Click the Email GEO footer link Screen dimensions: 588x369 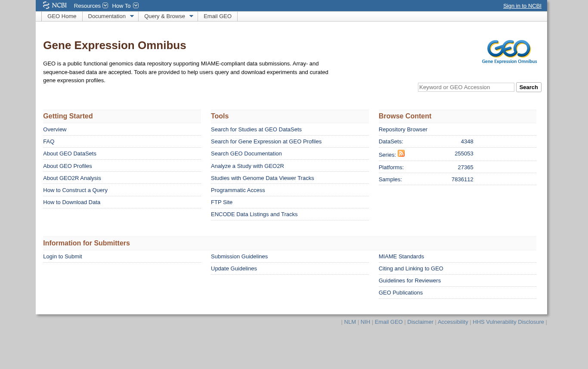click(389, 322)
